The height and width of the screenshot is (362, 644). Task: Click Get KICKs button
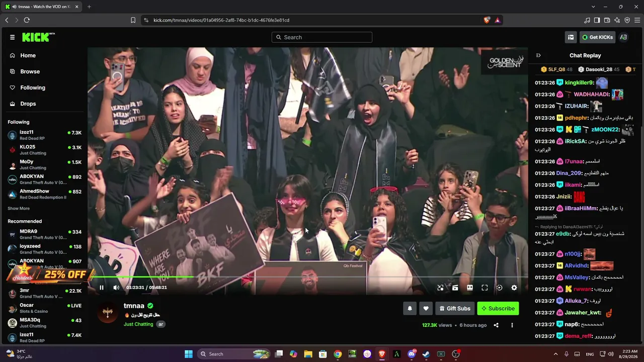(x=598, y=37)
